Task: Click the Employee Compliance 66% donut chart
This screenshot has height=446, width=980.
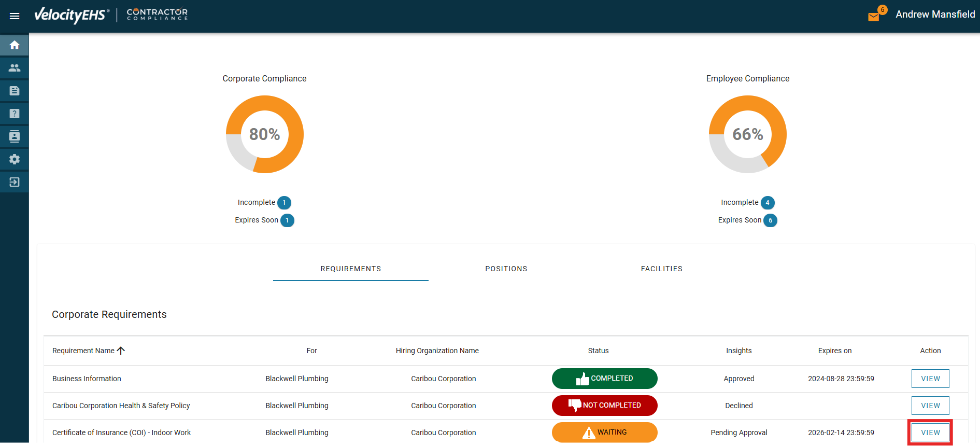Action: tap(747, 134)
